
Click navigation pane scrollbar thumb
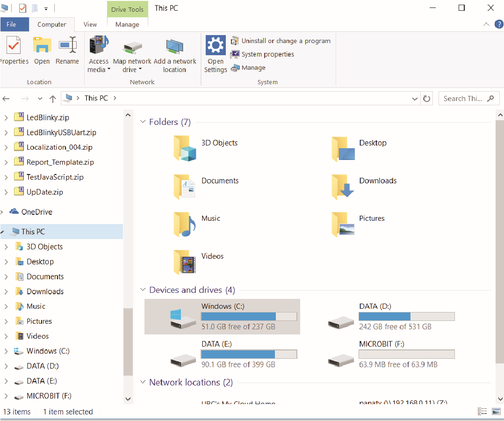pyautogui.click(x=128, y=341)
